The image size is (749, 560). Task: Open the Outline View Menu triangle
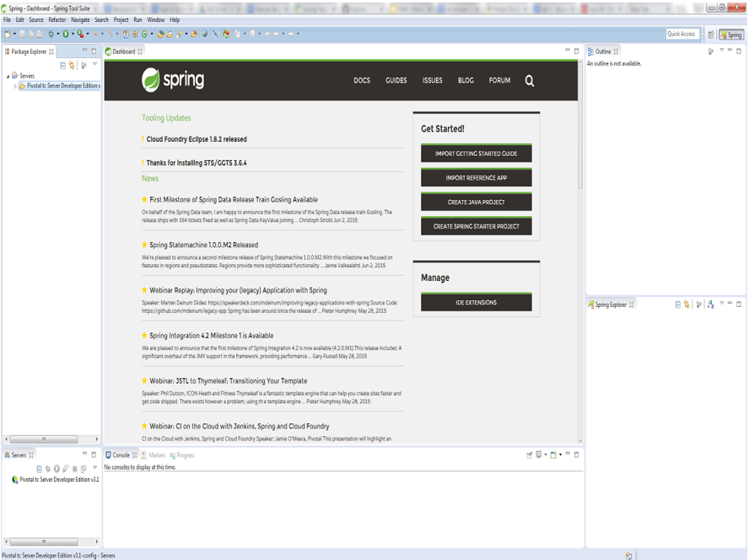point(722,50)
